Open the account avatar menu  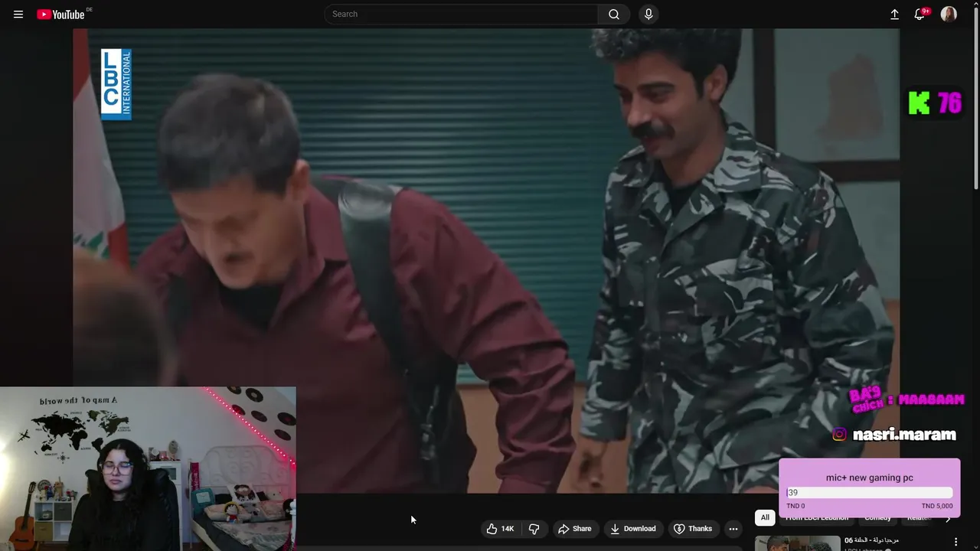pos(949,14)
